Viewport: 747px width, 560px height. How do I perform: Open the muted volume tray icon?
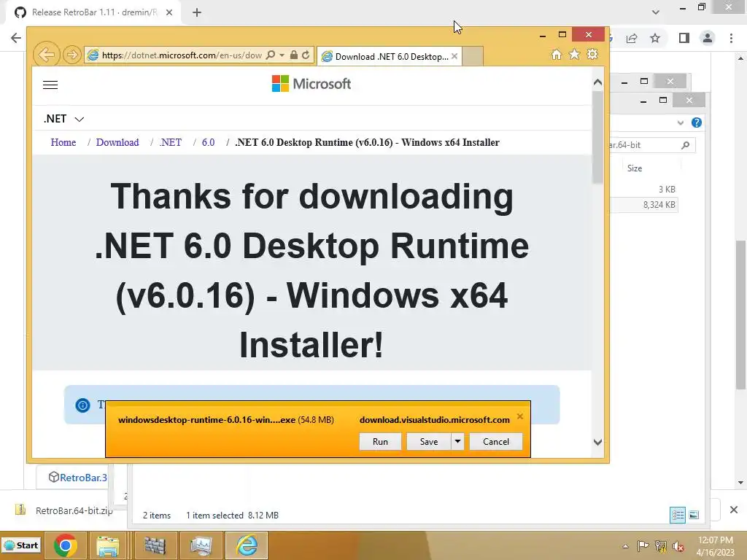pos(678,546)
